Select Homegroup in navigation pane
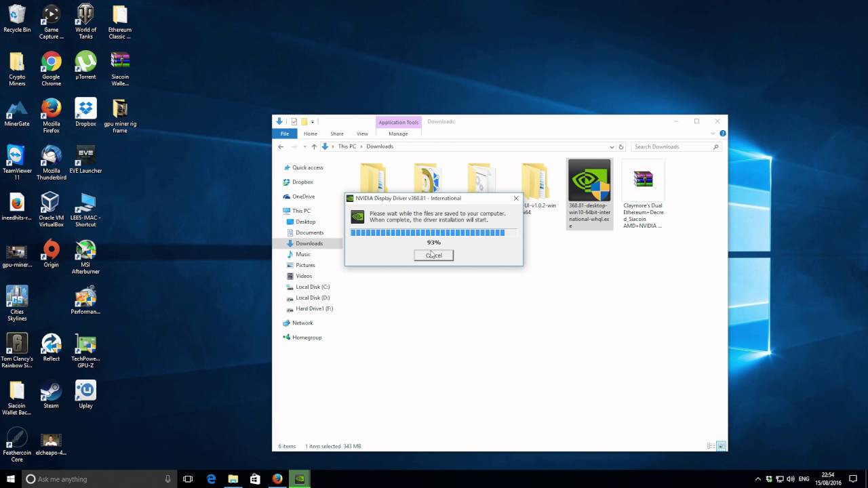Viewport: 868px width, 488px height. point(307,337)
